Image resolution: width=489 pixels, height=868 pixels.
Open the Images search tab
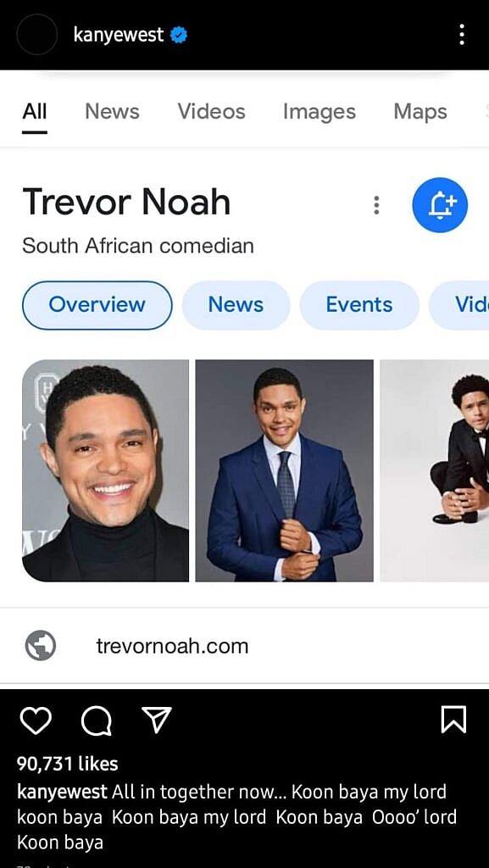[320, 112]
